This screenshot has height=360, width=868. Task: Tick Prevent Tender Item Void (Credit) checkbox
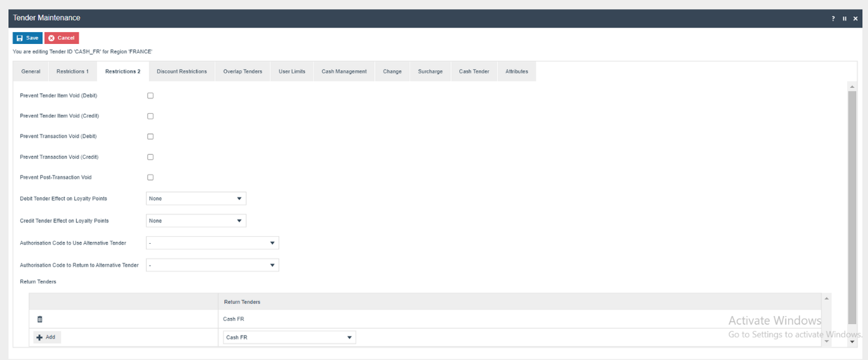tap(150, 116)
